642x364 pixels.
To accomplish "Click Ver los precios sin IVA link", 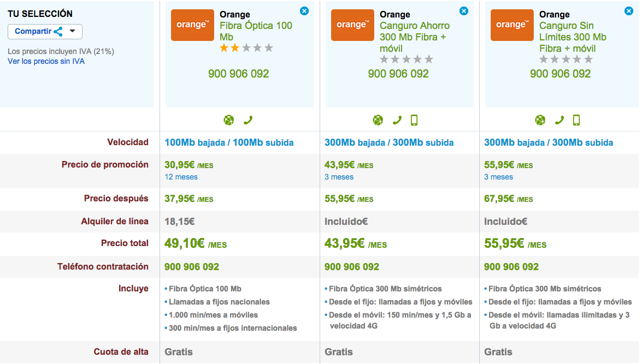I will [46, 62].
